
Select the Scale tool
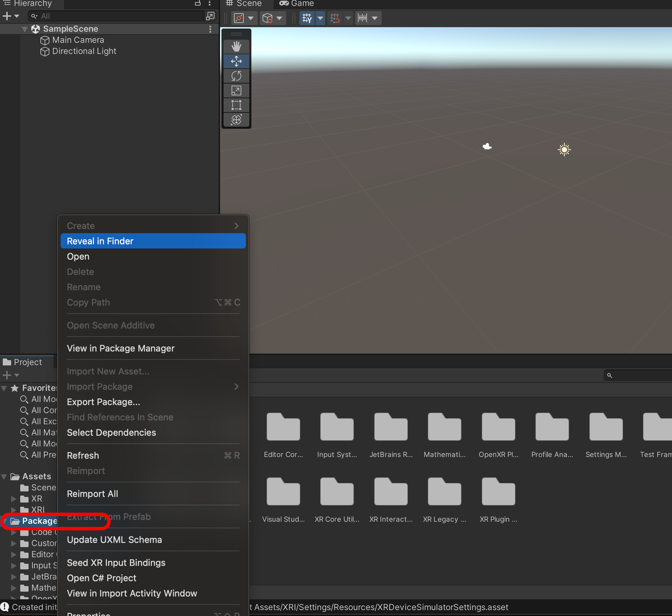[x=236, y=90]
